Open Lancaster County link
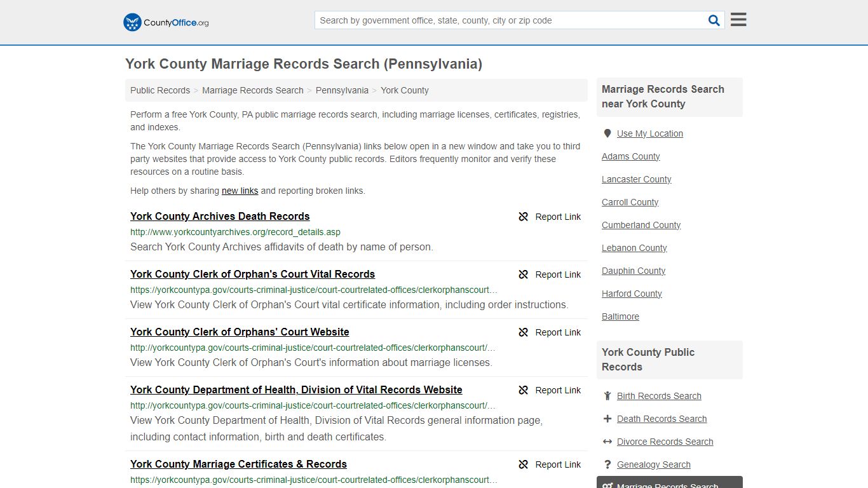This screenshot has height=488, width=868. [636, 179]
